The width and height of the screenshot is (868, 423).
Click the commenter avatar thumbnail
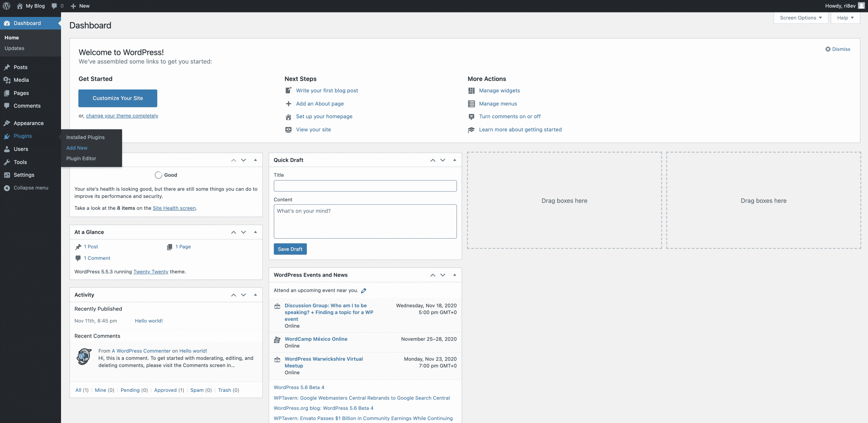pos(84,357)
